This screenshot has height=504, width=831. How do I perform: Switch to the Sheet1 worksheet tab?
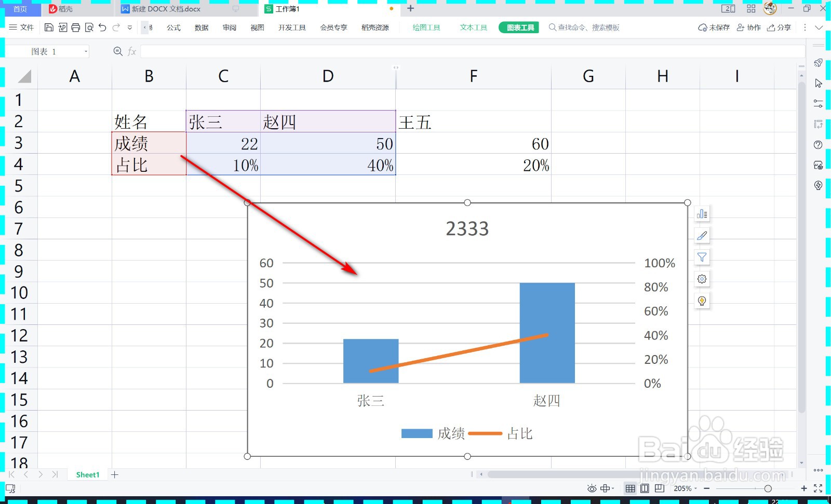[87, 474]
